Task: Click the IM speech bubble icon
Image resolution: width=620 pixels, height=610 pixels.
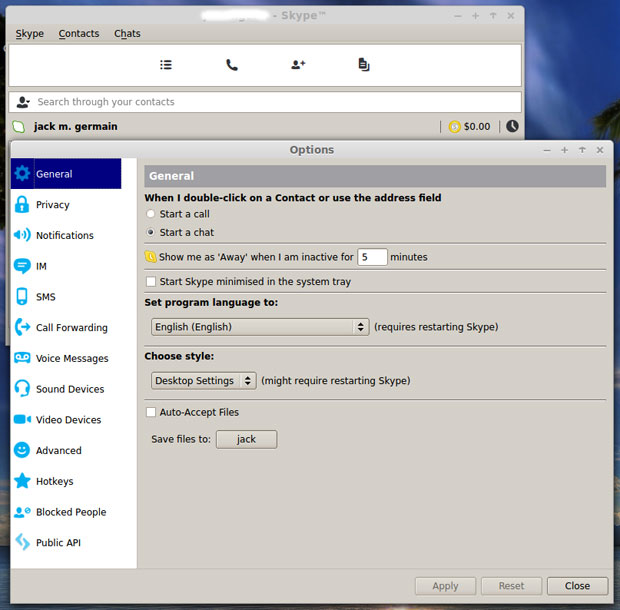Action: click(22, 266)
